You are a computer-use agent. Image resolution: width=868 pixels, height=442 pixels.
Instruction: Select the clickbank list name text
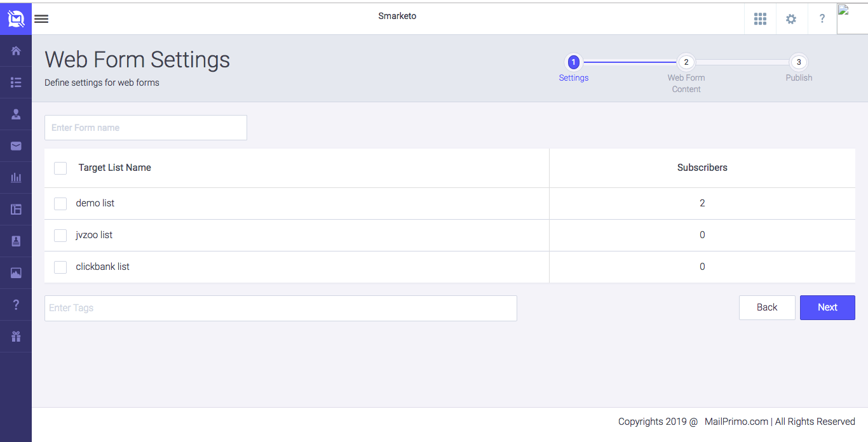103,267
